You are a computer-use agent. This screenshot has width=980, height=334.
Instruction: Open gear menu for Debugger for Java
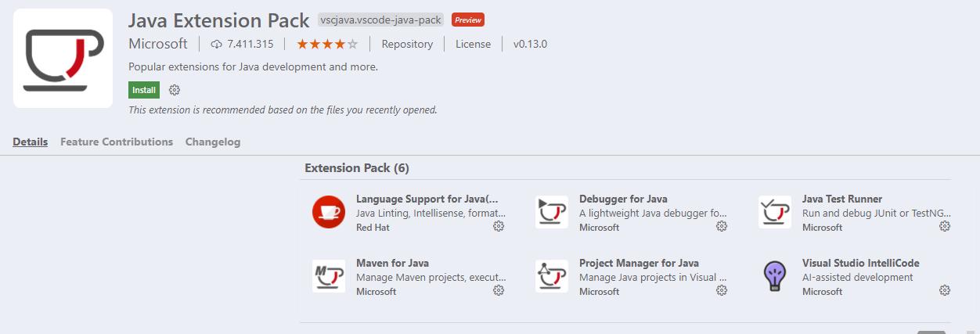pyautogui.click(x=722, y=226)
